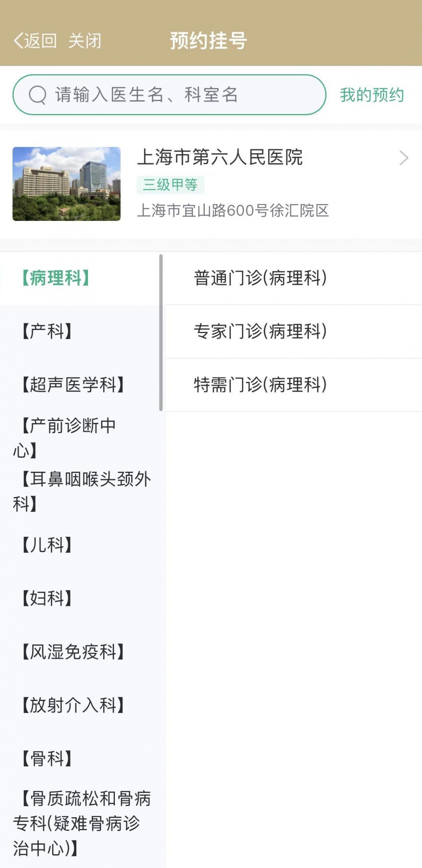This screenshot has width=422, height=868.
Task: Switch to 【超声医学科】 department
Action: point(73,385)
